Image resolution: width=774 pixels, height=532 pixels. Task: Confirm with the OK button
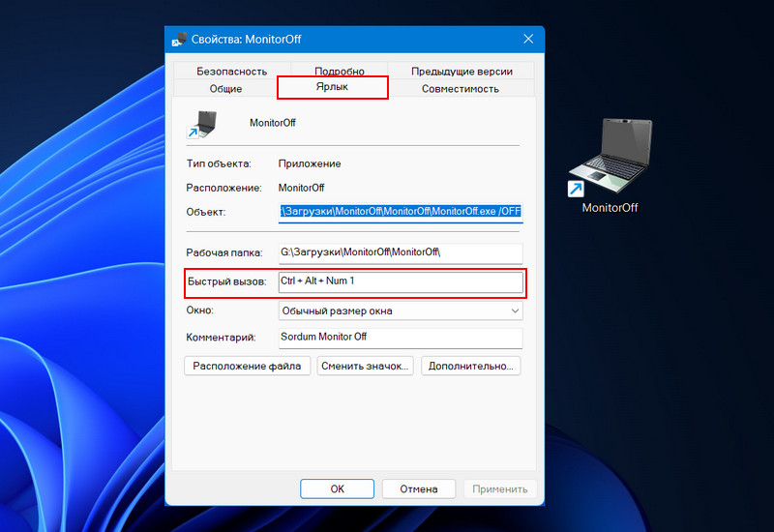[337, 488]
